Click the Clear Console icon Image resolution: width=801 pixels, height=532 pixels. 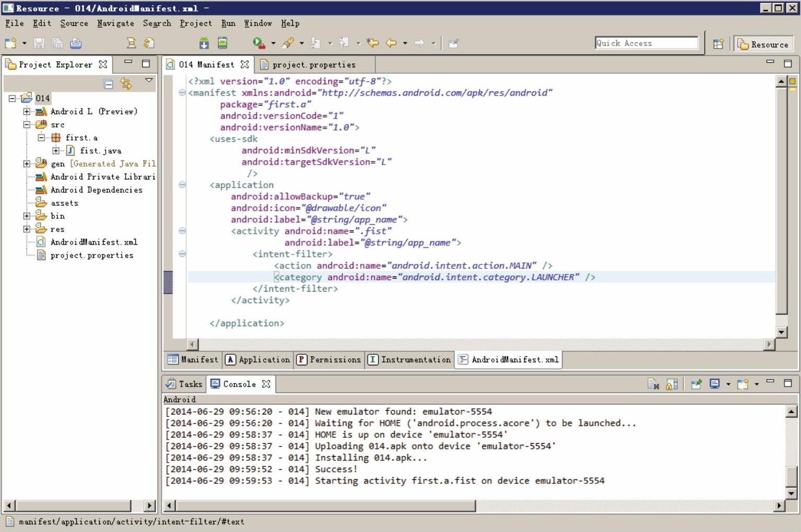653,384
